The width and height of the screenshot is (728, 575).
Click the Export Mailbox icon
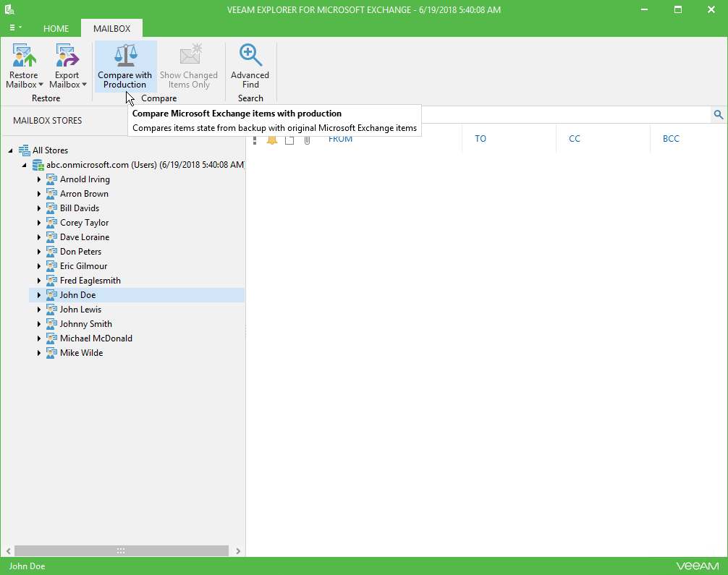pyautogui.click(x=67, y=55)
